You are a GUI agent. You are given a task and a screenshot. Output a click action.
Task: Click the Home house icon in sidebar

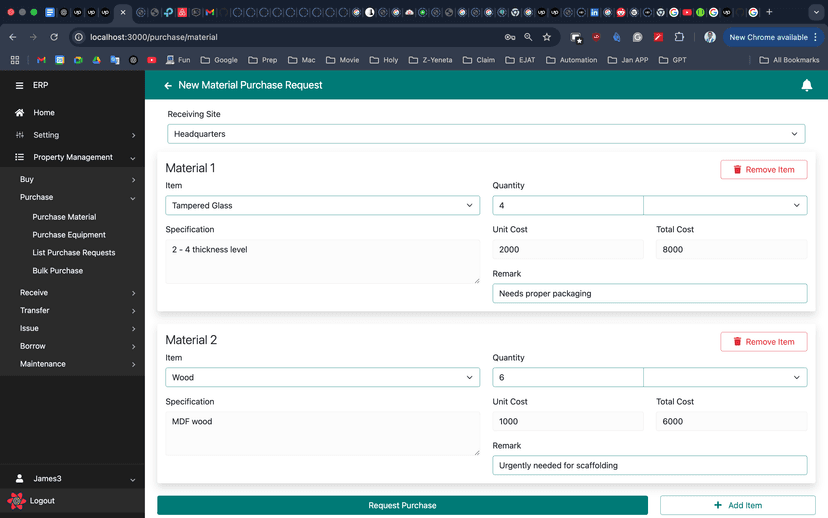20,112
